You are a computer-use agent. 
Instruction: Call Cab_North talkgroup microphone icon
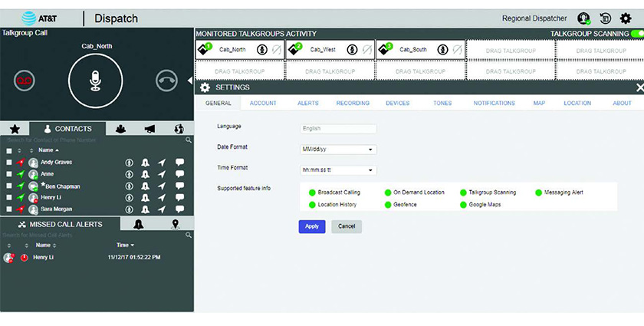(x=262, y=50)
